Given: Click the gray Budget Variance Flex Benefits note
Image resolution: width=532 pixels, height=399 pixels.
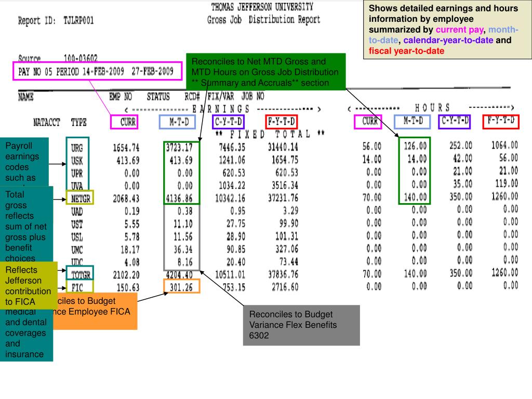Looking at the screenshot, I should coord(301,325).
